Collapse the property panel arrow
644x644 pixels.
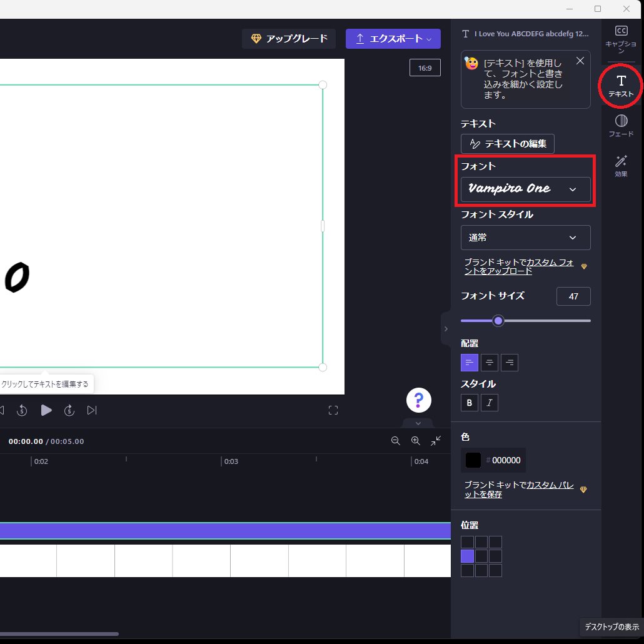[446, 329]
